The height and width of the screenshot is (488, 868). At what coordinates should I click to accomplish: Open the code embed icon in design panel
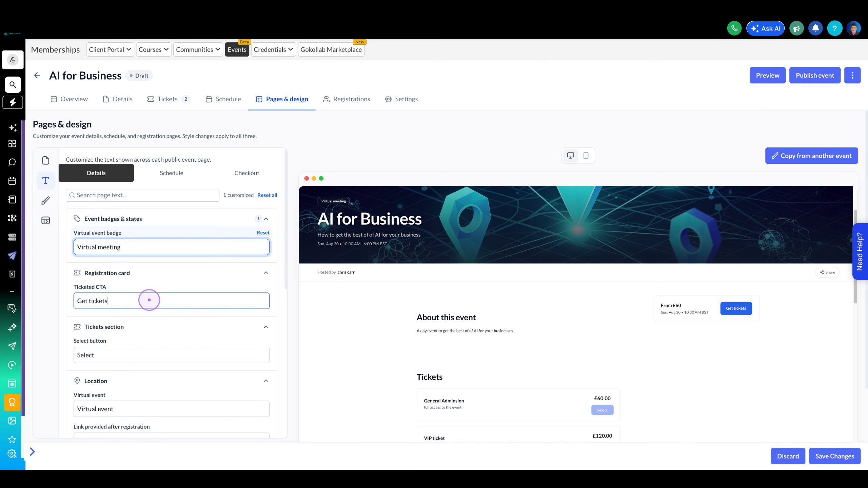46,221
